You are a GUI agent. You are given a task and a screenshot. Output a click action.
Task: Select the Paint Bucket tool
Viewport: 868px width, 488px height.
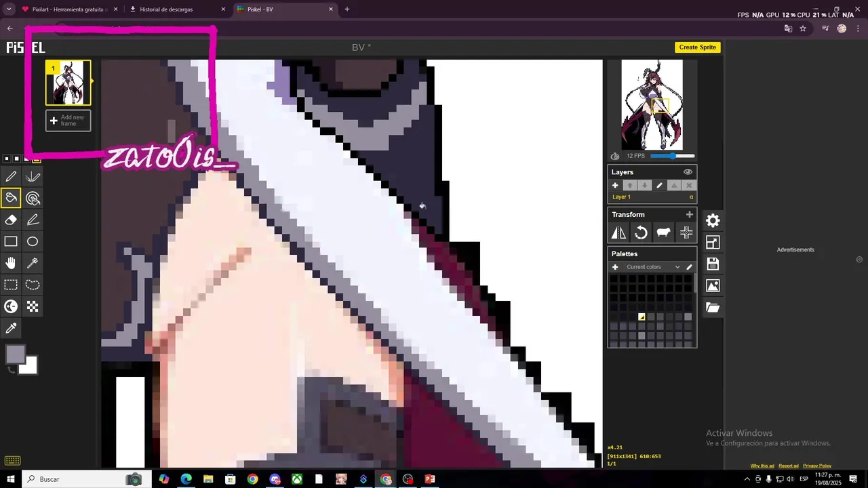pos(11,199)
